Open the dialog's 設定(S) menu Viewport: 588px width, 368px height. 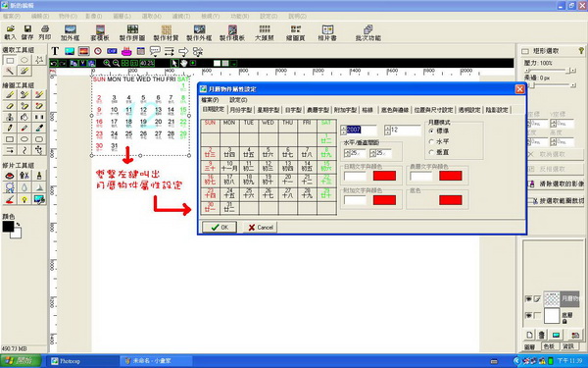coord(238,100)
